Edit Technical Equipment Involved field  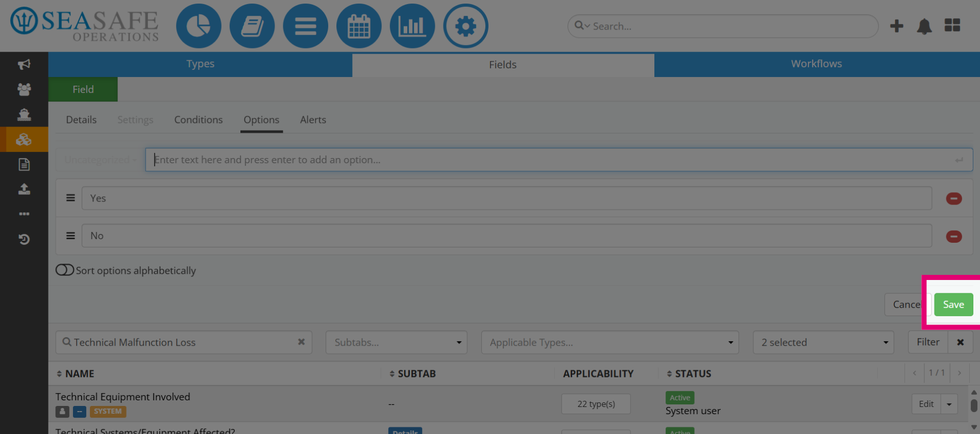pyautogui.click(x=926, y=404)
